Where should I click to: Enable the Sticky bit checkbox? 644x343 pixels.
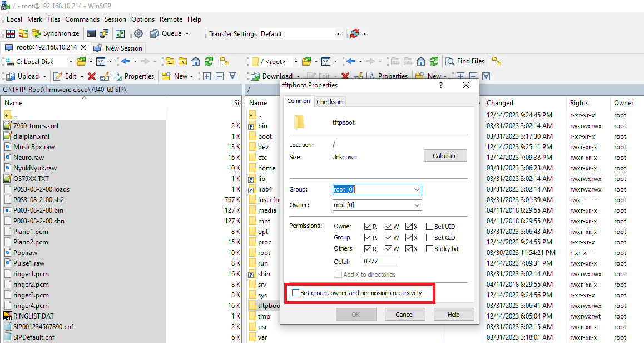tap(429, 249)
